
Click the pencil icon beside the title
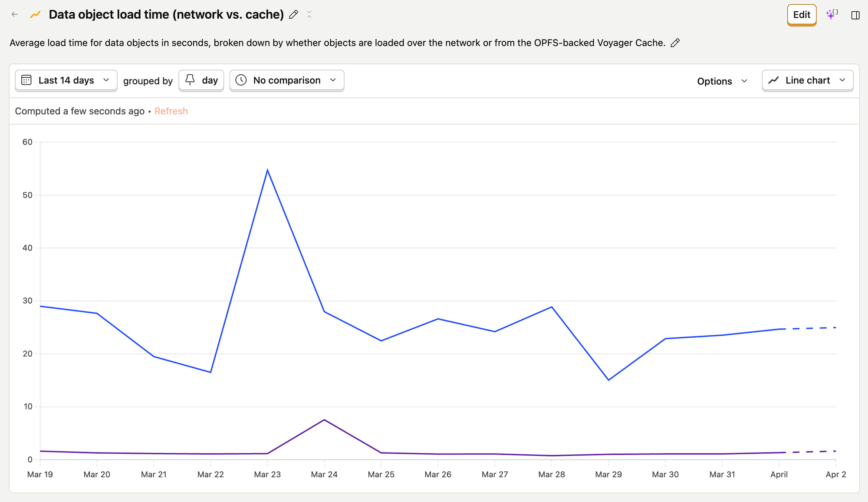(294, 14)
